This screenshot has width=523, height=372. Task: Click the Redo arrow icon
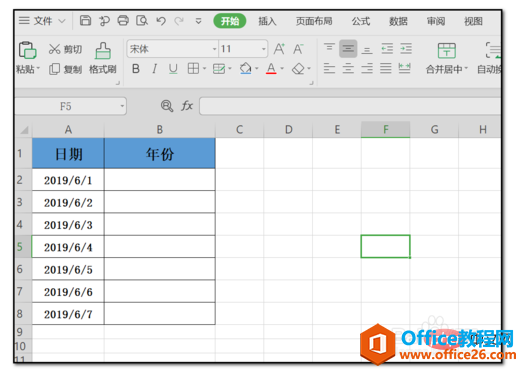[179, 21]
